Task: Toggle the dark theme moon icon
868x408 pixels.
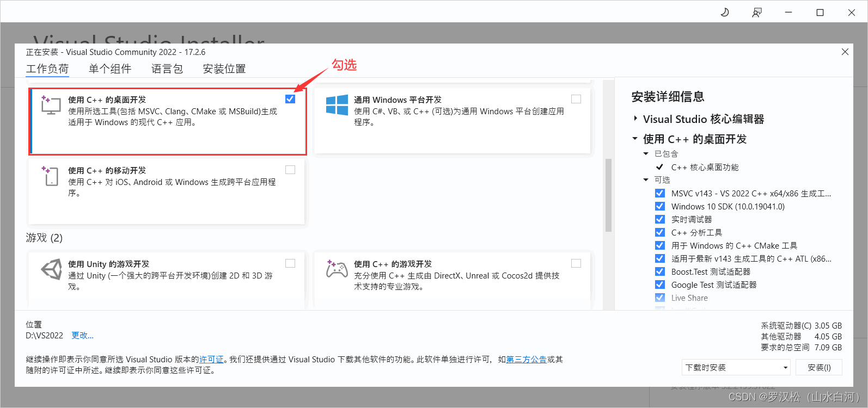Action: (x=725, y=12)
